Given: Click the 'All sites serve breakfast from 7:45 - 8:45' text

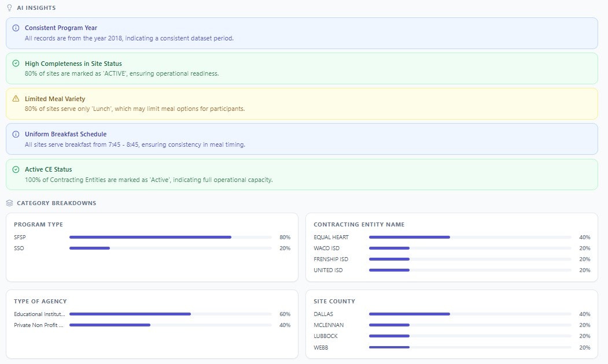Looking at the screenshot, I should tap(135, 144).
